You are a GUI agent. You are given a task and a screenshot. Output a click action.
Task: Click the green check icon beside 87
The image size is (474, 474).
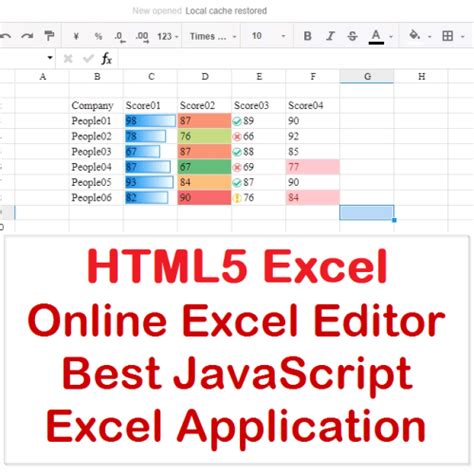(x=237, y=183)
